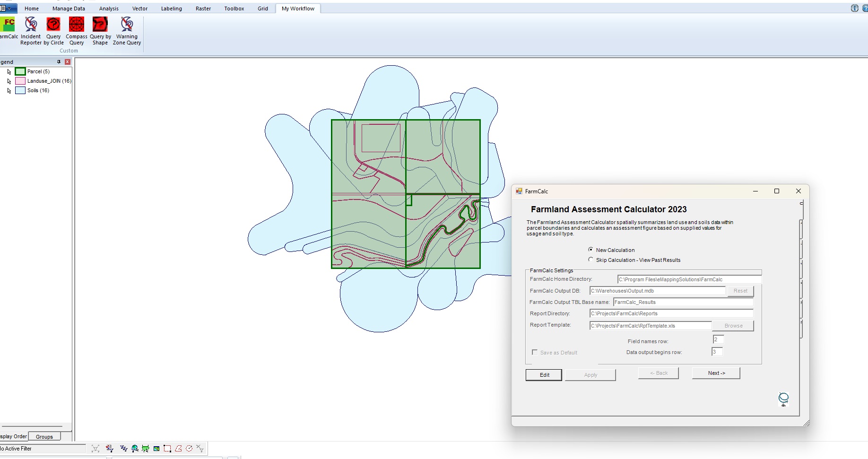
Task: Switch to the Home ribbon tab
Action: (x=32, y=9)
